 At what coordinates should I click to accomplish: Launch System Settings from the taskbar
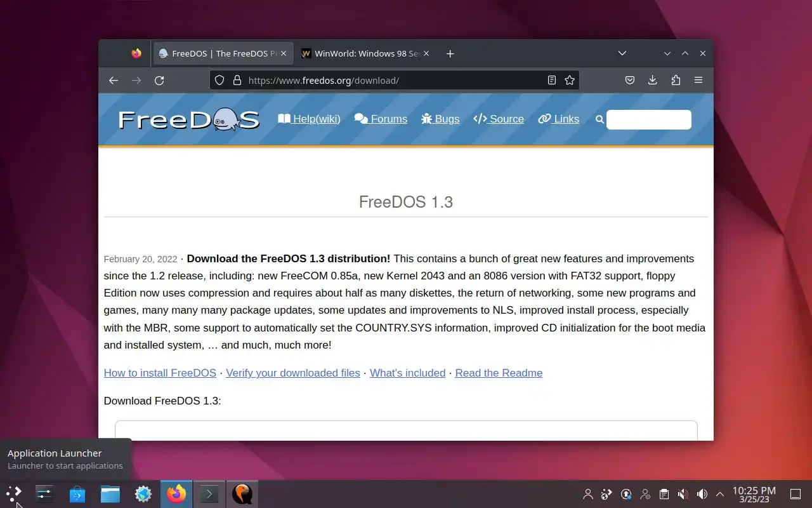(x=44, y=493)
